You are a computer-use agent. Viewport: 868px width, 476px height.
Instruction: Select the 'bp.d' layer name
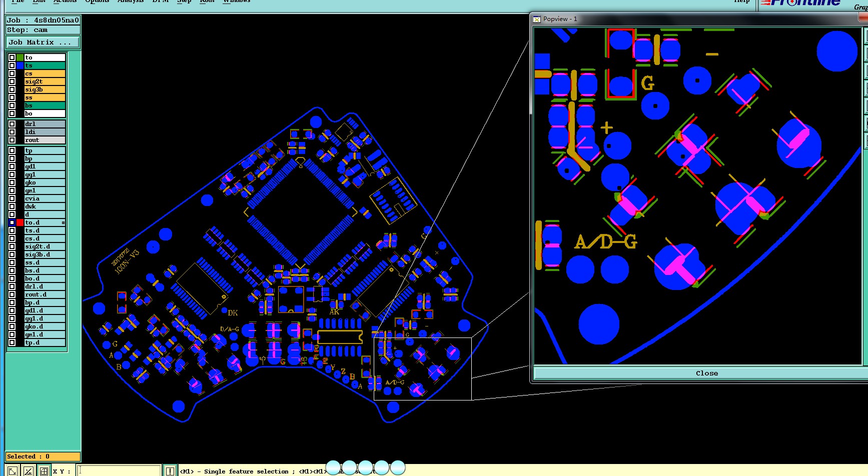45,302
